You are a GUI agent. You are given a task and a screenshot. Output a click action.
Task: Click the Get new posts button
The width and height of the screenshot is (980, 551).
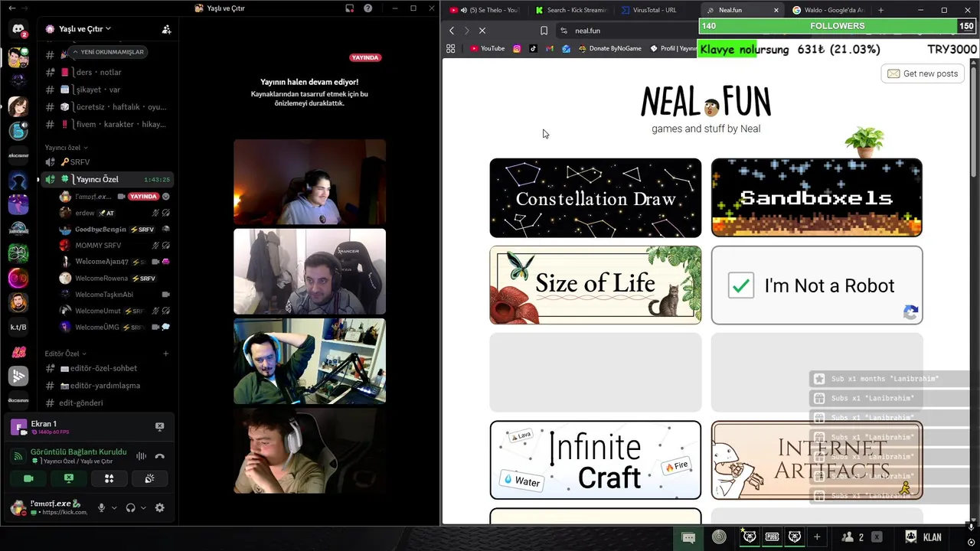pyautogui.click(x=923, y=73)
